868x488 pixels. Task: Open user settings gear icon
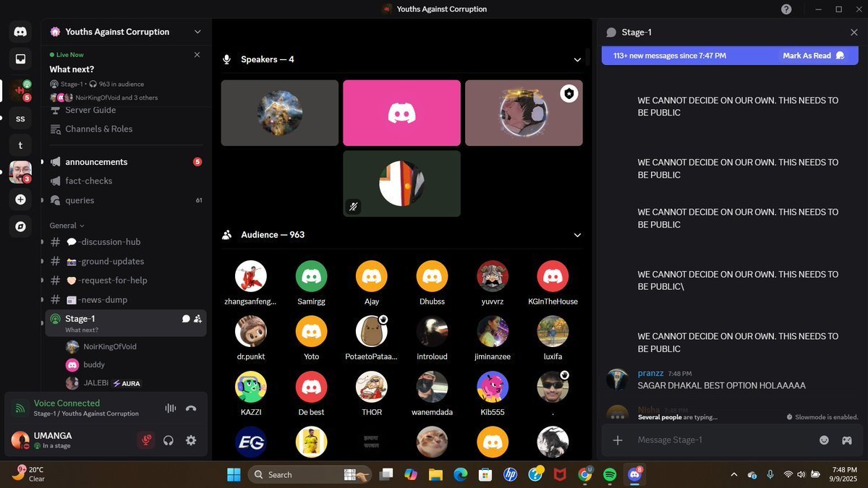click(191, 440)
